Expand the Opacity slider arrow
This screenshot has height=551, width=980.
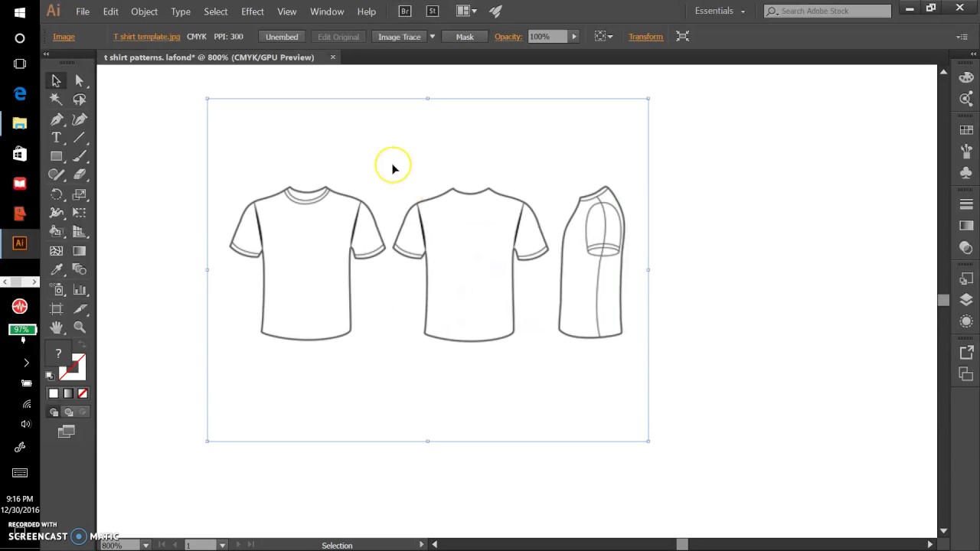(x=573, y=37)
